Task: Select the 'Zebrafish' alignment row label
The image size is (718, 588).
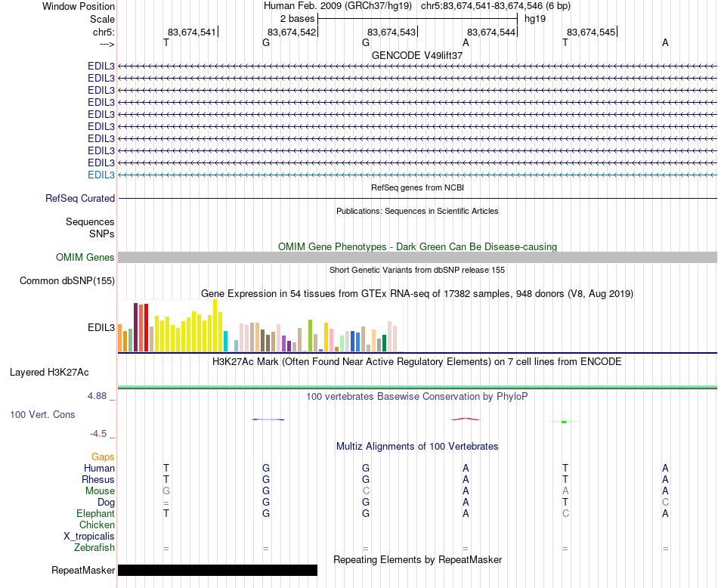Action: (x=94, y=548)
